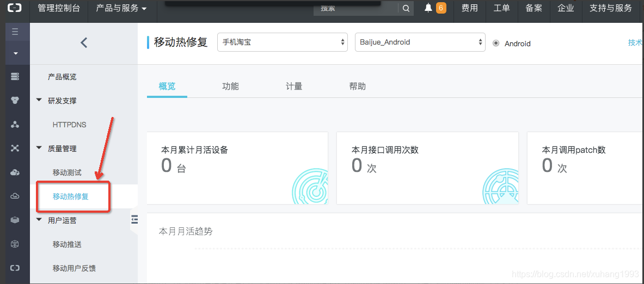Switch to the 功能 tab
The height and width of the screenshot is (284, 644).
point(230,86)
